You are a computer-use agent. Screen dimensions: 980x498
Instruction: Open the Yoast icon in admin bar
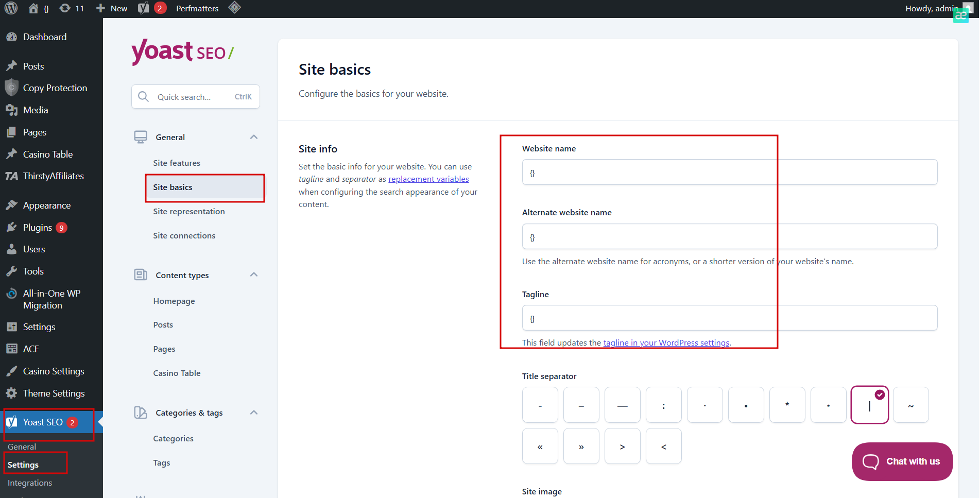tap(144, 8)
